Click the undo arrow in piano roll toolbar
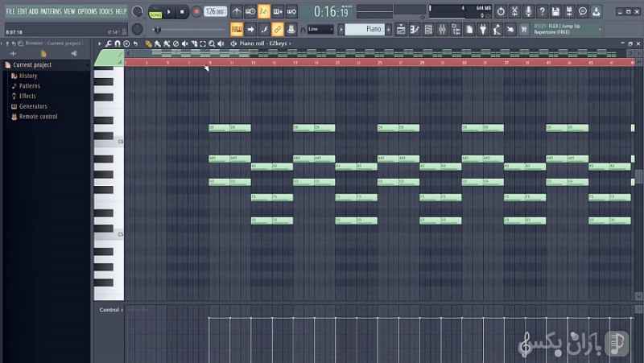The width and height of the screenshot is (644, 363). 135,43
